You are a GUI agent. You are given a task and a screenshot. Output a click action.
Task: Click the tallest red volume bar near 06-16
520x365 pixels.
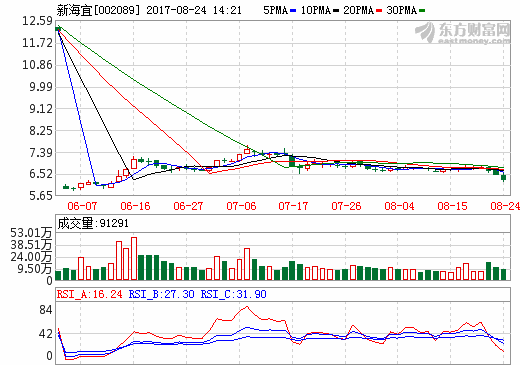click(134, 259)
